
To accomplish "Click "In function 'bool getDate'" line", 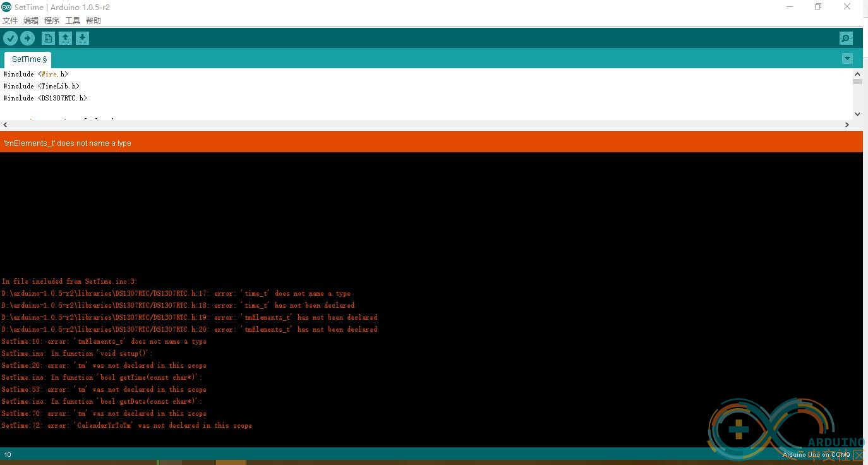I will [x=102, y=401].
